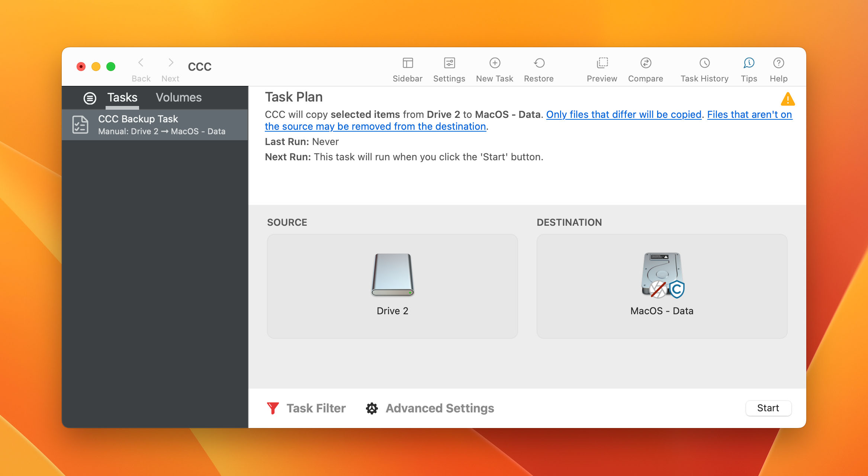The width and height of the screenshot is (868, 476).
Task: Switch to the Volumes tab
Action: (x=179, y=97)
